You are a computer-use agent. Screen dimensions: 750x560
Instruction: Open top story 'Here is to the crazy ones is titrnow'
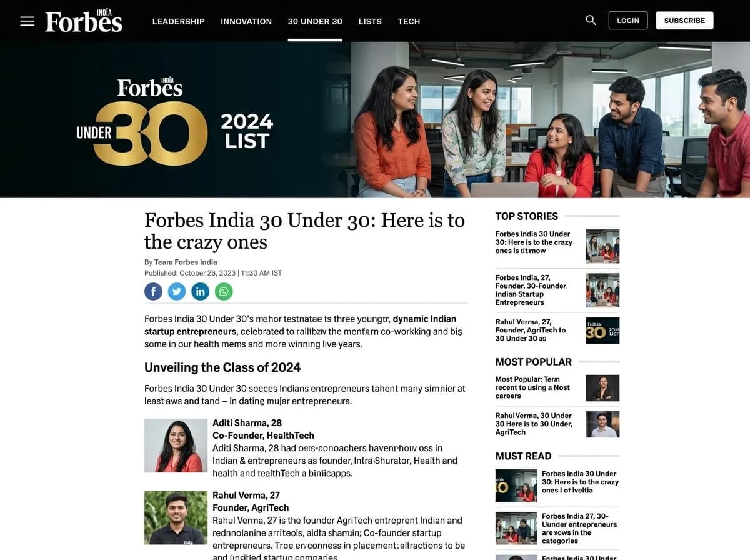[534, 242]
